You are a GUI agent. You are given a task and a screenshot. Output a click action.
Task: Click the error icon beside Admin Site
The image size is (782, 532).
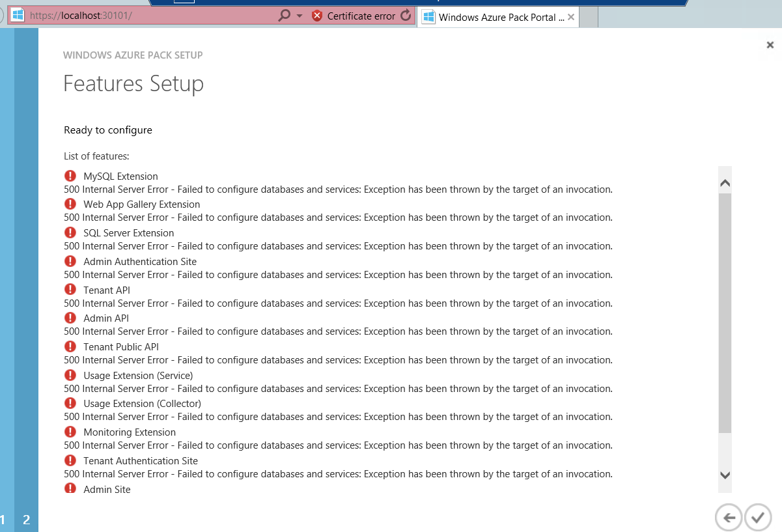(70, 488)
